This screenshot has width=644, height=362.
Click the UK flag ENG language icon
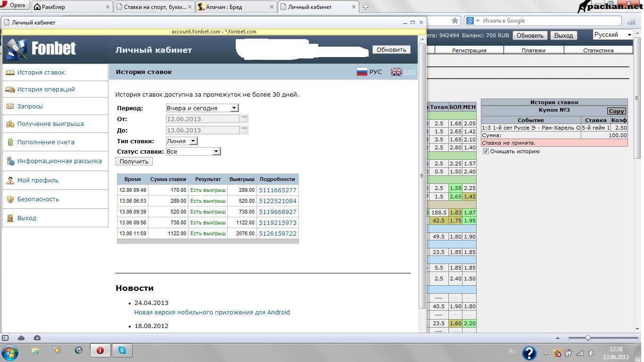396,72
